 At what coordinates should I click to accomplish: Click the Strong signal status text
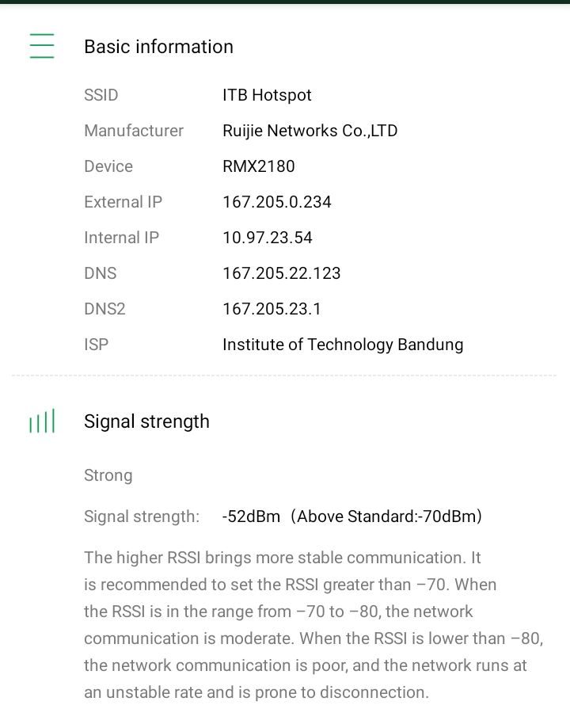tap(108, 475)
